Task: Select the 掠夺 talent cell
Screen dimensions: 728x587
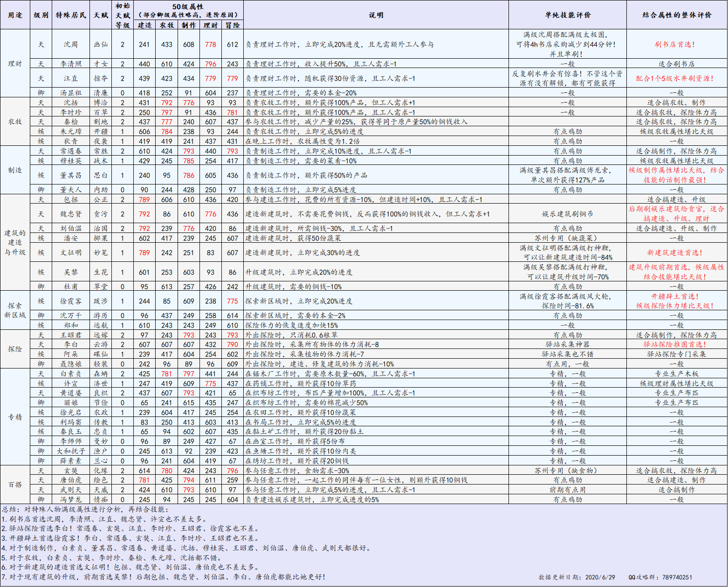Action: [x=101, y=78]
